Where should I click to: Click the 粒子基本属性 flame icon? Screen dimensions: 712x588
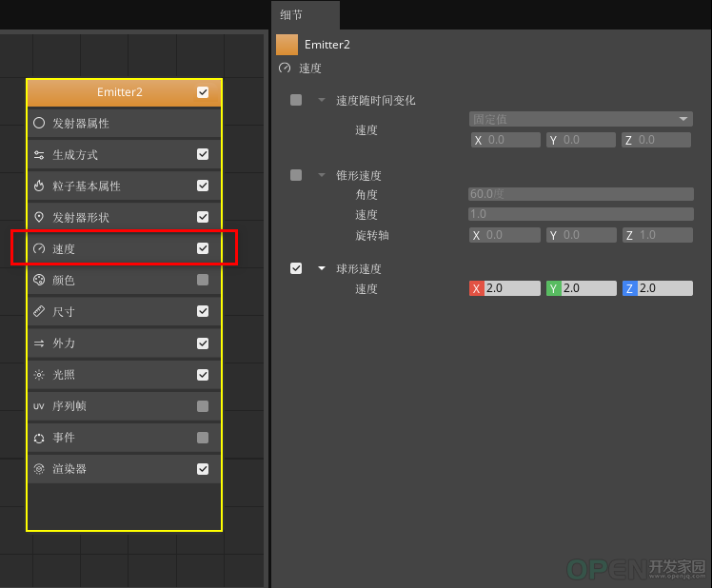[39, 186]
